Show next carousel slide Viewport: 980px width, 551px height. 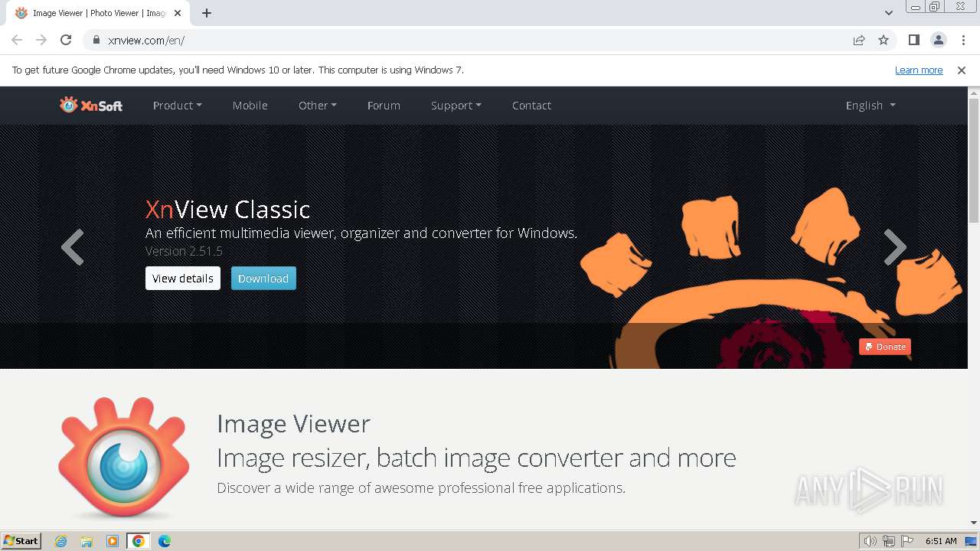pos(895,247)
